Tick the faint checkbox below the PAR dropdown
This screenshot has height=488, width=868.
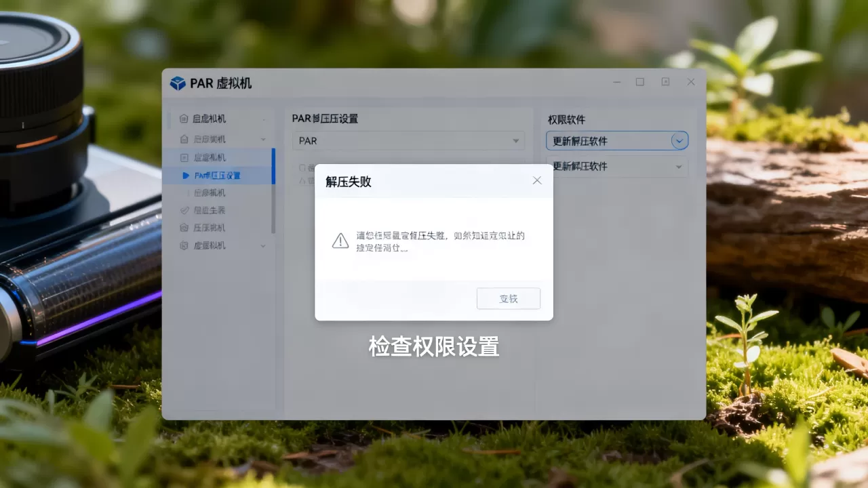[x=302, y=167]
